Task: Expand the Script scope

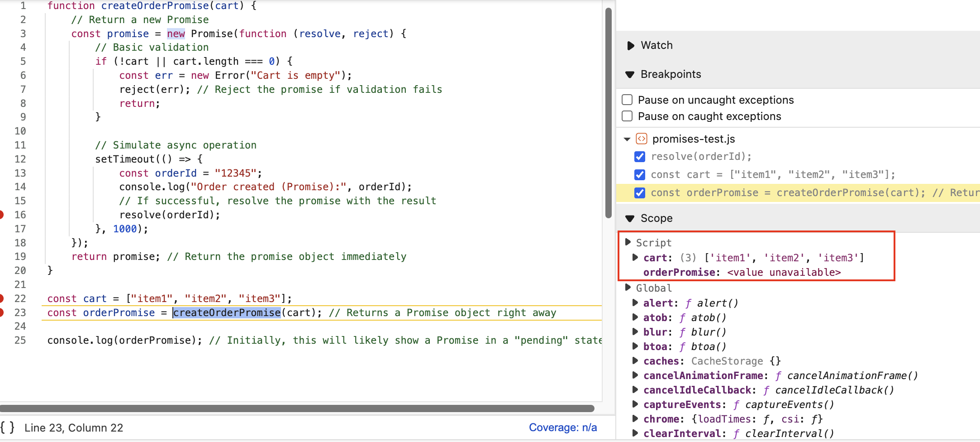Action: point(628,242)
